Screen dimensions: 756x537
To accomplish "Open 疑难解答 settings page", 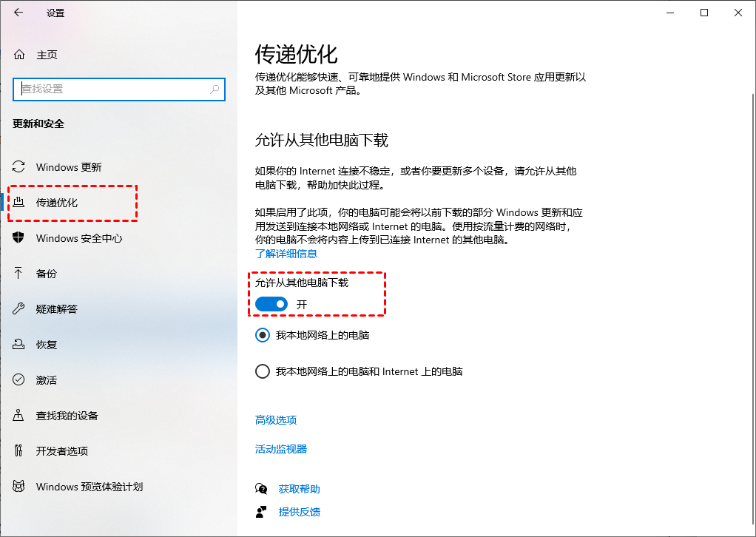I will point(56,309).
